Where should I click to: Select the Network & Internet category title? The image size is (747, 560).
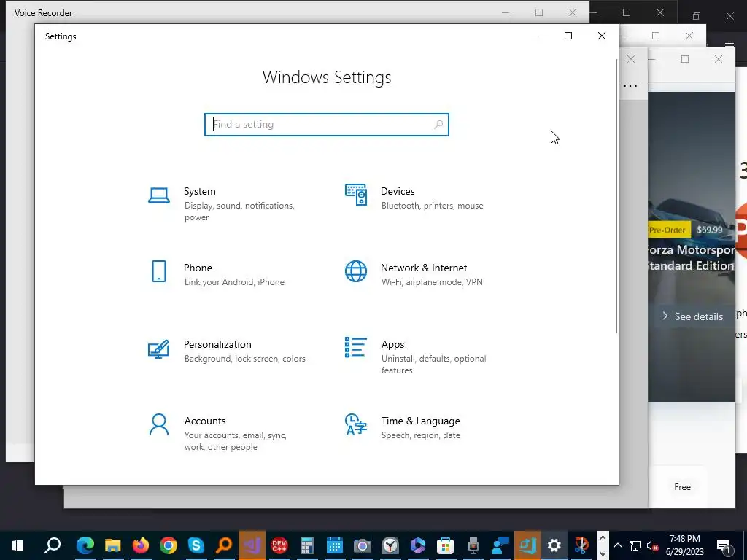(x=424, y=268)
